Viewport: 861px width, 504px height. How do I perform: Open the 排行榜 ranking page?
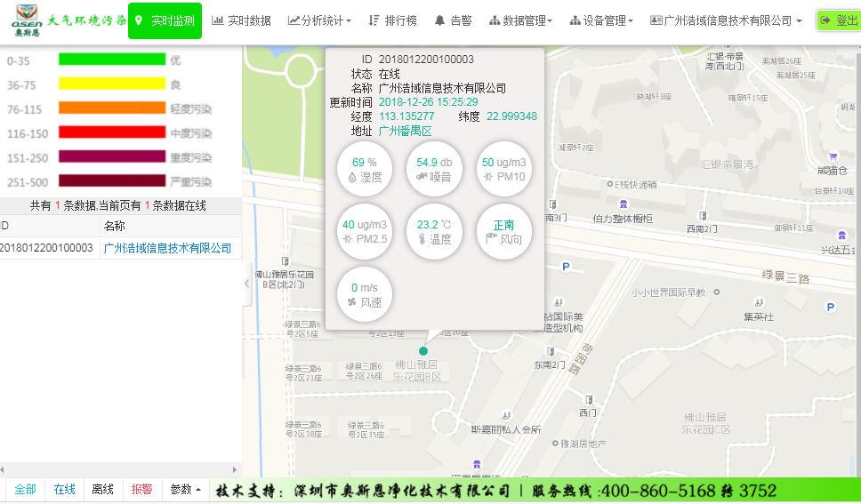click(392, 20)
